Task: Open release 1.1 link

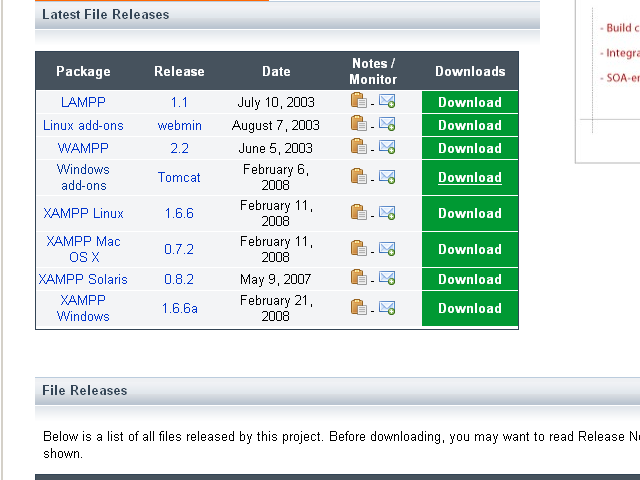Action: [179, 102]
